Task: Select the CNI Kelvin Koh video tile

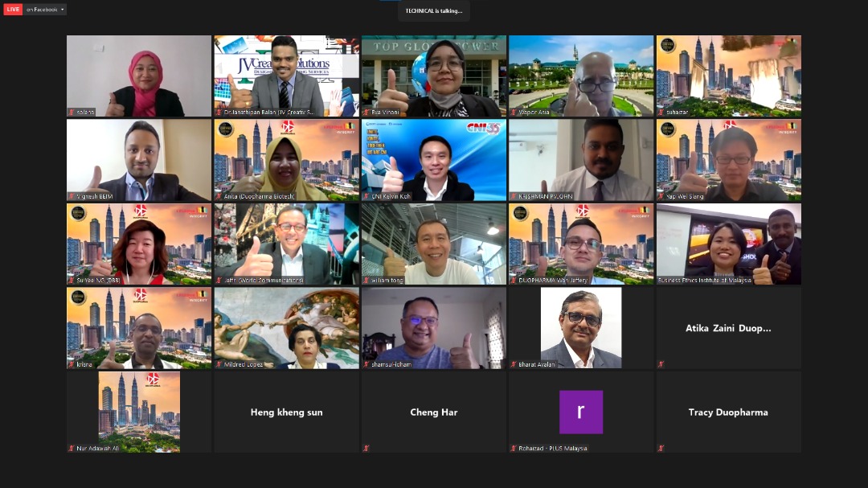Action: pyautogui.click(x=434, y=159)
